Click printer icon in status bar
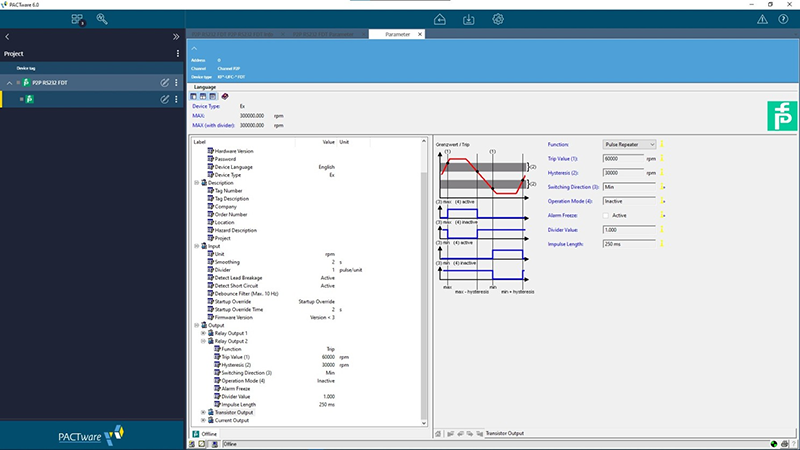The image size is (800, 450). pos(785,444)
